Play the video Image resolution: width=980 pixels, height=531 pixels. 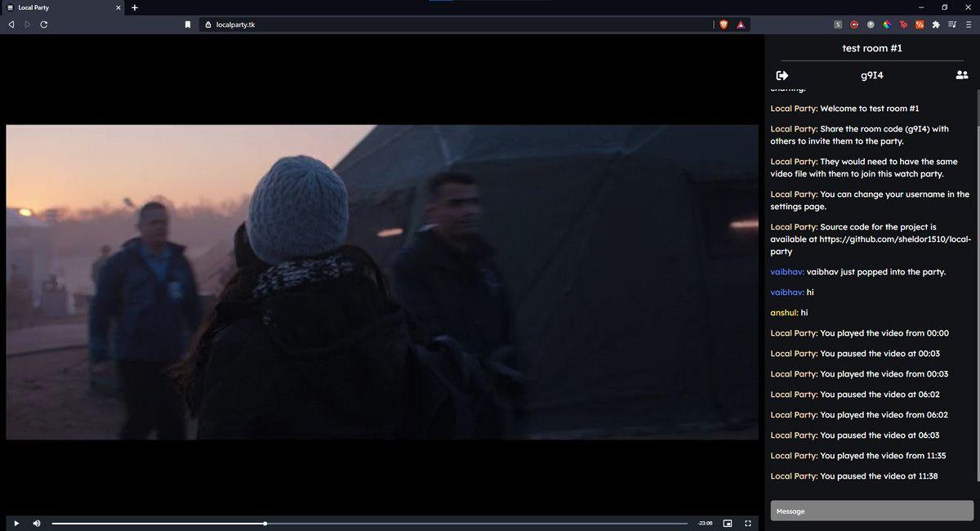click(x=16, y=523)
